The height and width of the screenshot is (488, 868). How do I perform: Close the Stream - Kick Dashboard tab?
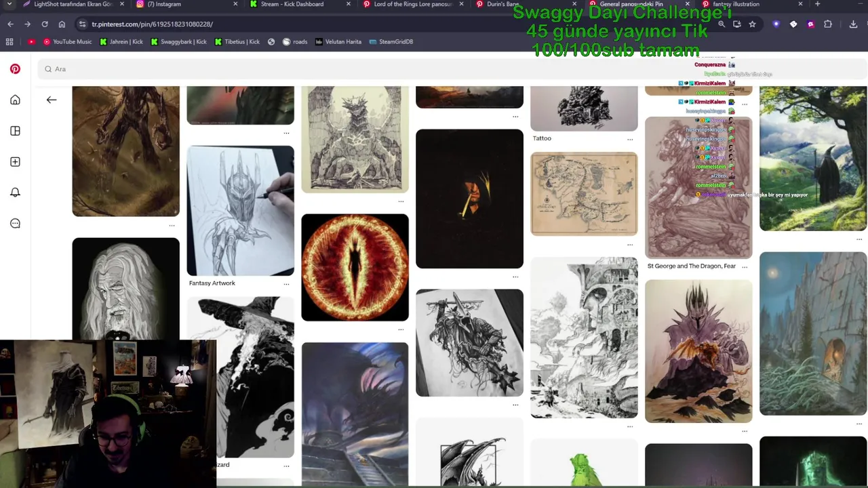(x=349, y=4)
